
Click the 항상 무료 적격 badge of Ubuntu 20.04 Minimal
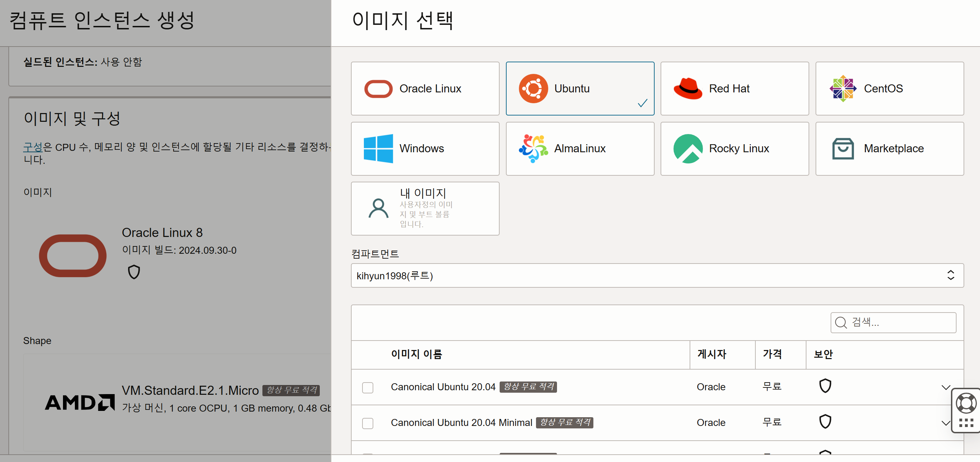click(x=565, y=422)
